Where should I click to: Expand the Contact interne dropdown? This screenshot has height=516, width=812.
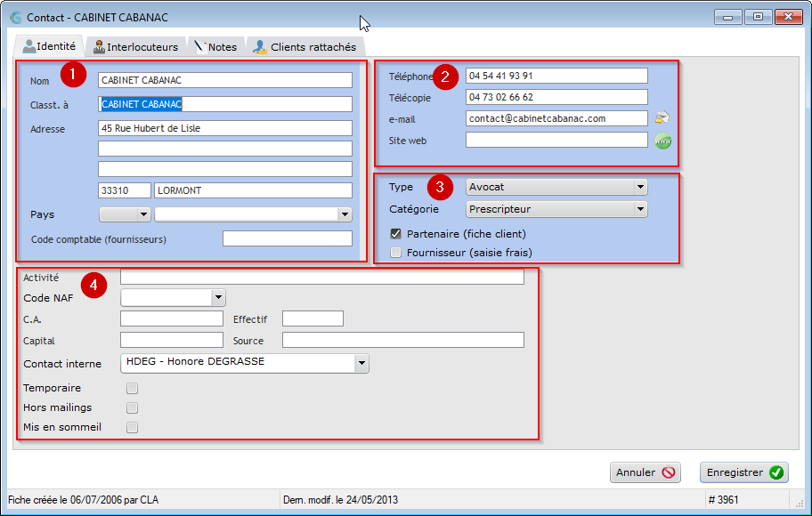coord(245,363)
